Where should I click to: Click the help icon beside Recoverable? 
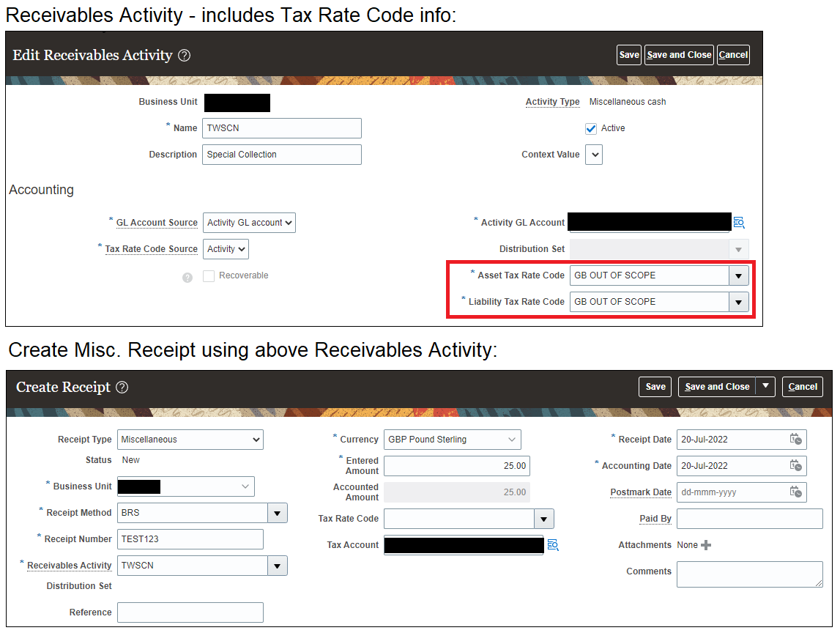tap(187, 275)
